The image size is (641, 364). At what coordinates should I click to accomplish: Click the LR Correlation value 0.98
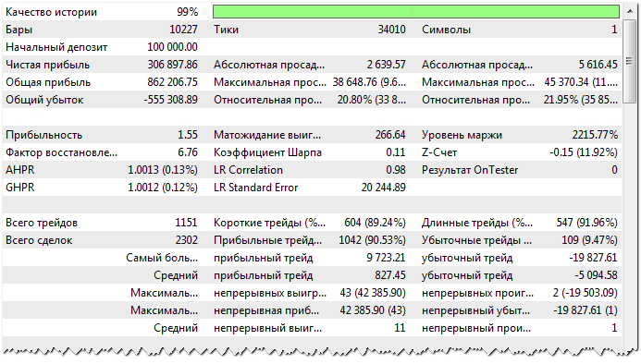[396, 170]
